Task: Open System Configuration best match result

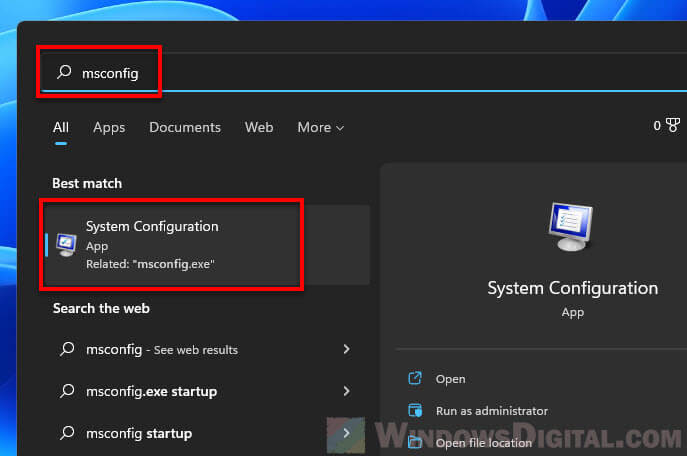Action: click(x=207, y=244)
